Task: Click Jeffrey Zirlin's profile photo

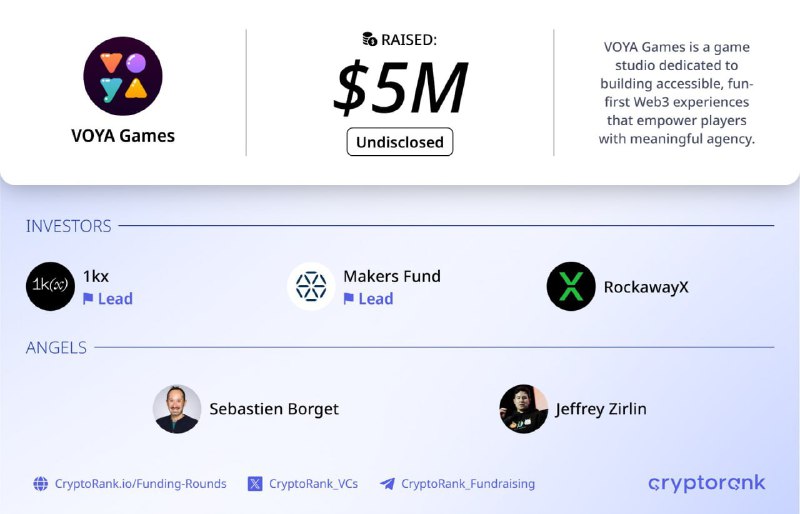Action: click(523, 409)
